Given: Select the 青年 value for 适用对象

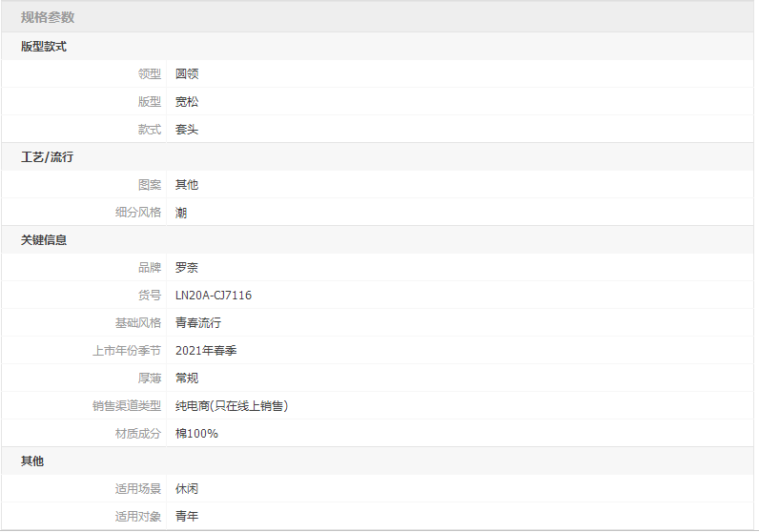Looking at the screenshot, I should click(x=187, y=517).
